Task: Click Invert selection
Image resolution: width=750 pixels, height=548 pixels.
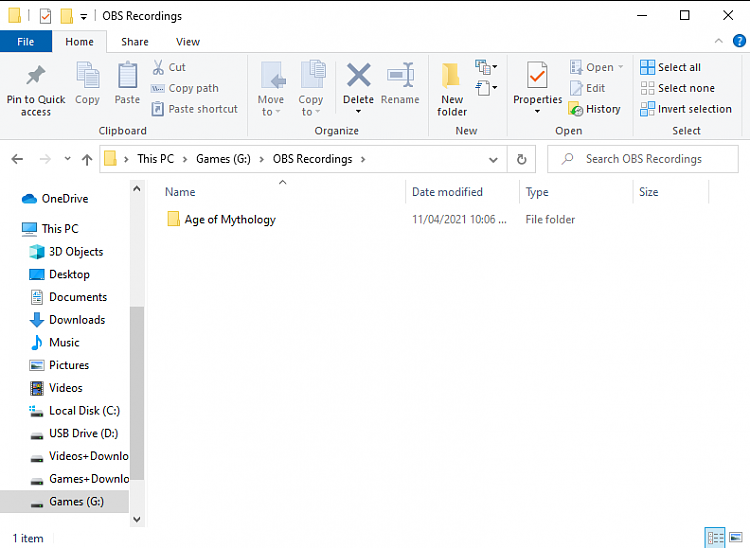Action: coord(686,109)
